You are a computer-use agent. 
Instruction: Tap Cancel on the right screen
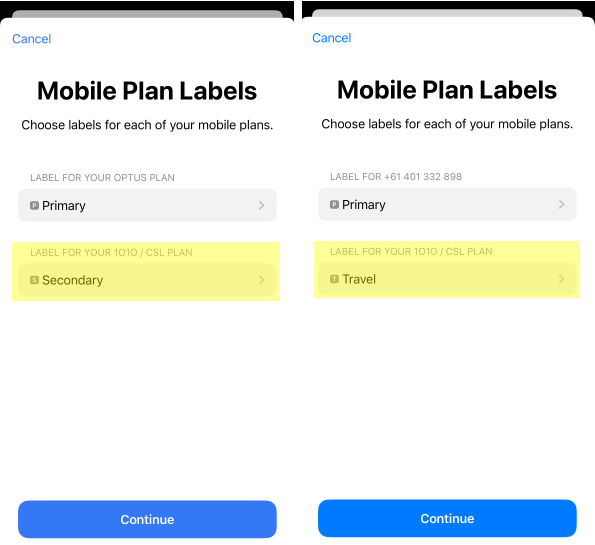pos(332,38)
